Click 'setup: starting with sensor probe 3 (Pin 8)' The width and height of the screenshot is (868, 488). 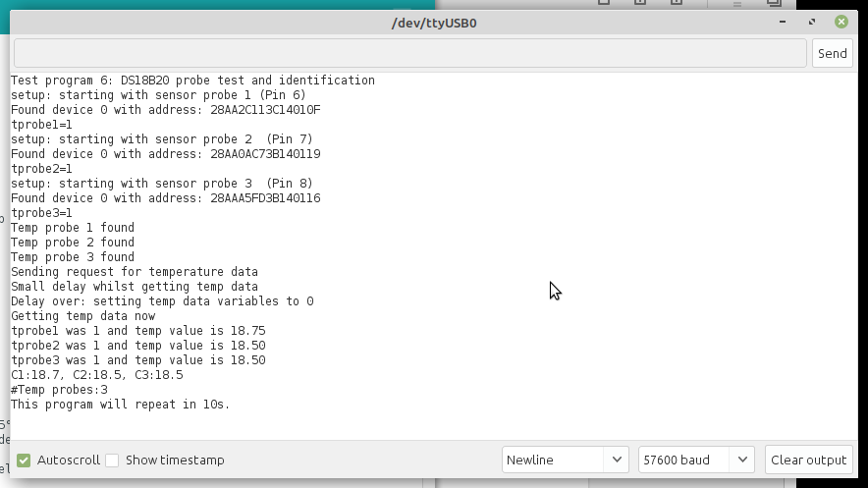162,184
